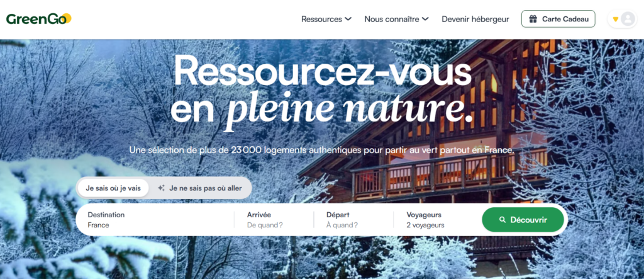This screenshot has height=279, width=644.
Task: Open the Devenir hébergeur link
Action: tap(475, 19)
